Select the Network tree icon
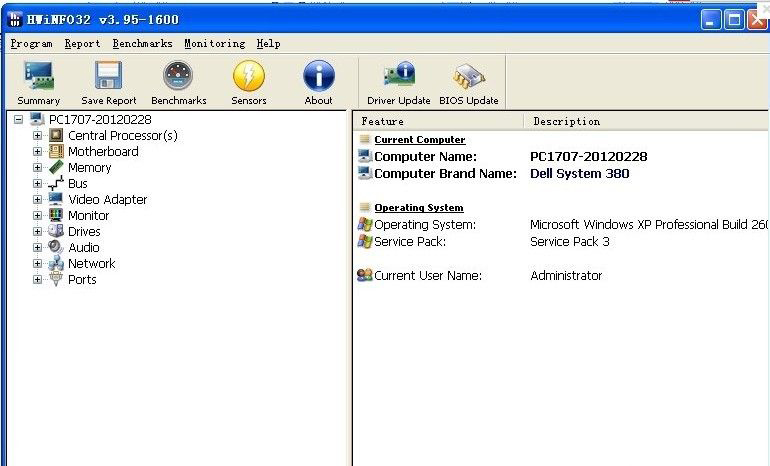 56,263
